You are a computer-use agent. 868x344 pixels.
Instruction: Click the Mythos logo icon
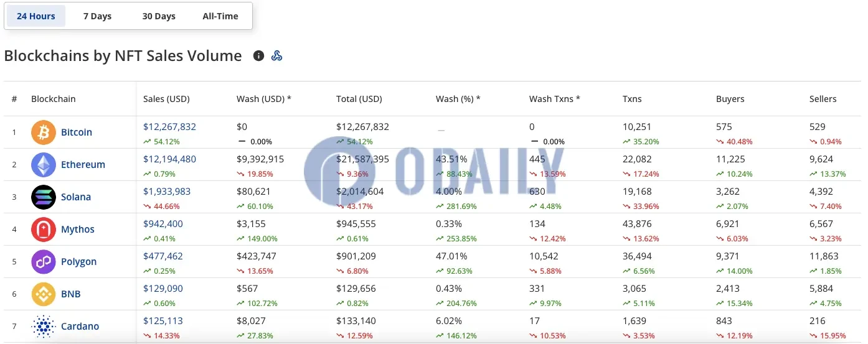click(x=44, y=230)
